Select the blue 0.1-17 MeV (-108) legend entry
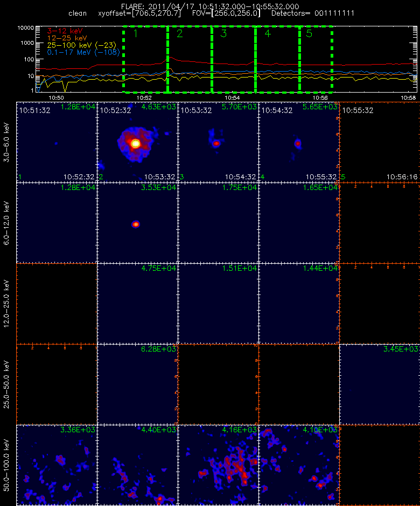This screenshot has height=506, width=420. tap(83, 52)
